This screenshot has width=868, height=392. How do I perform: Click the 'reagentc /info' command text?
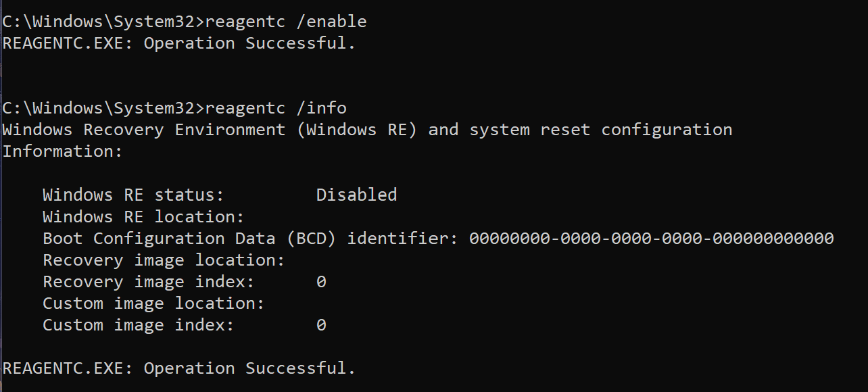point(276,108)
